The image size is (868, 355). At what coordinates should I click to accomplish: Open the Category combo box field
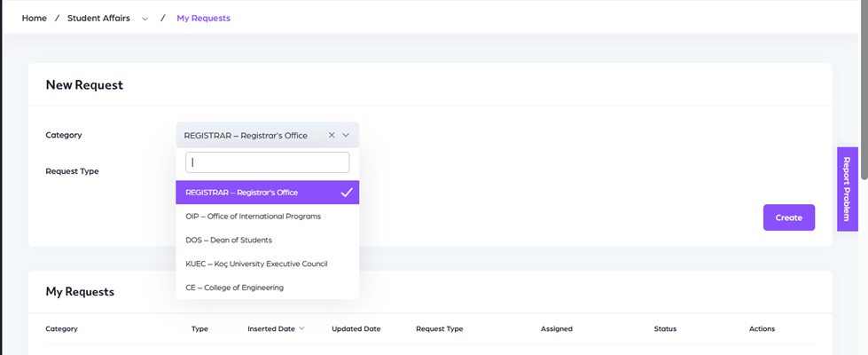(x=253, y=136)
